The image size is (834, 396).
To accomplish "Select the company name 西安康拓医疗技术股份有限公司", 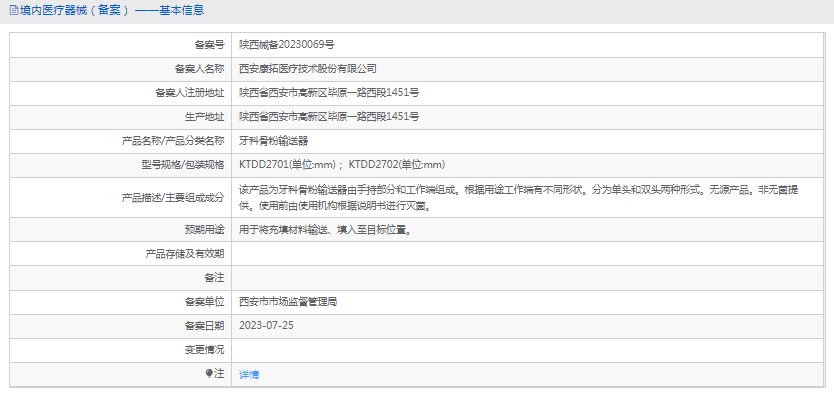I will [307, 69].
